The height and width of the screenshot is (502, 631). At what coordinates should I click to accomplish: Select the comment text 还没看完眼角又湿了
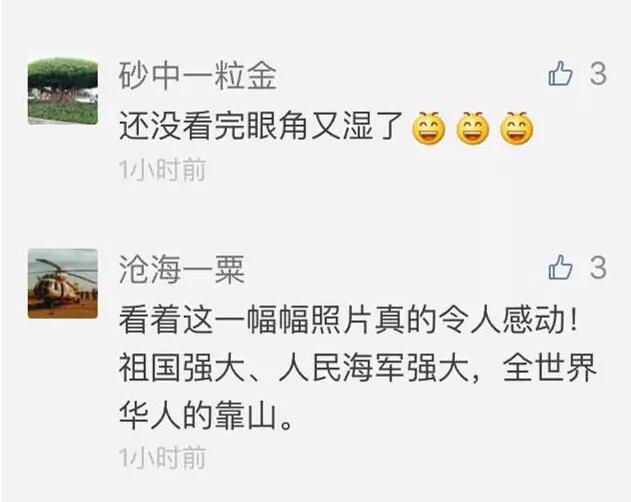[x=261, y=126]
